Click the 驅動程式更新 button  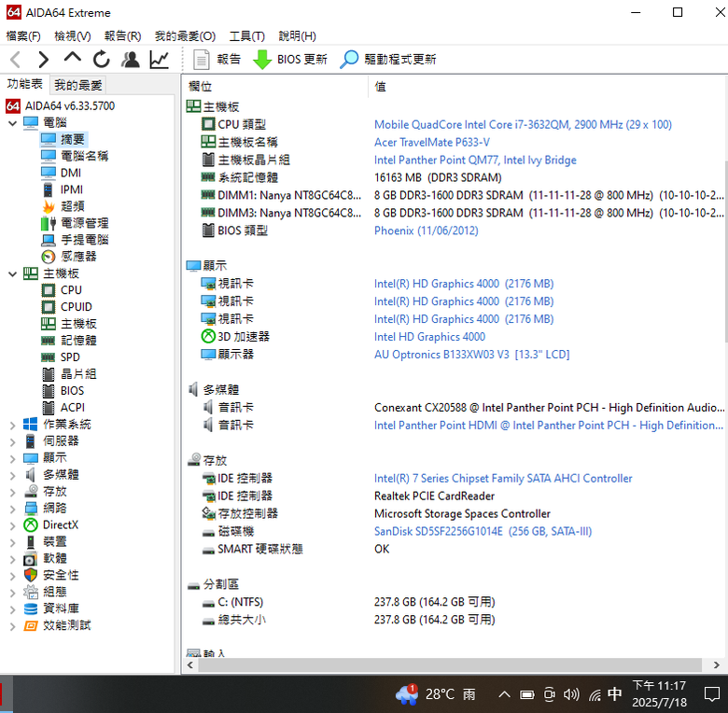(x=388, y=60)
